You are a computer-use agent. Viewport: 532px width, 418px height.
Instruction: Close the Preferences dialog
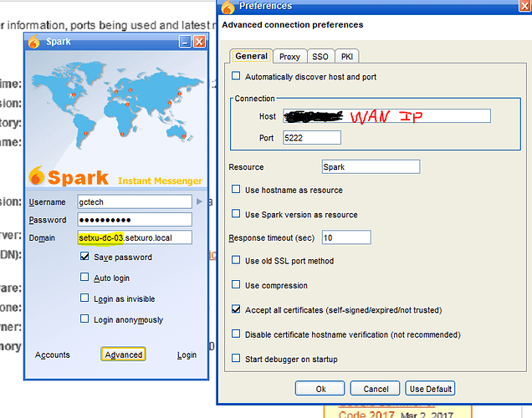[525, 6]
